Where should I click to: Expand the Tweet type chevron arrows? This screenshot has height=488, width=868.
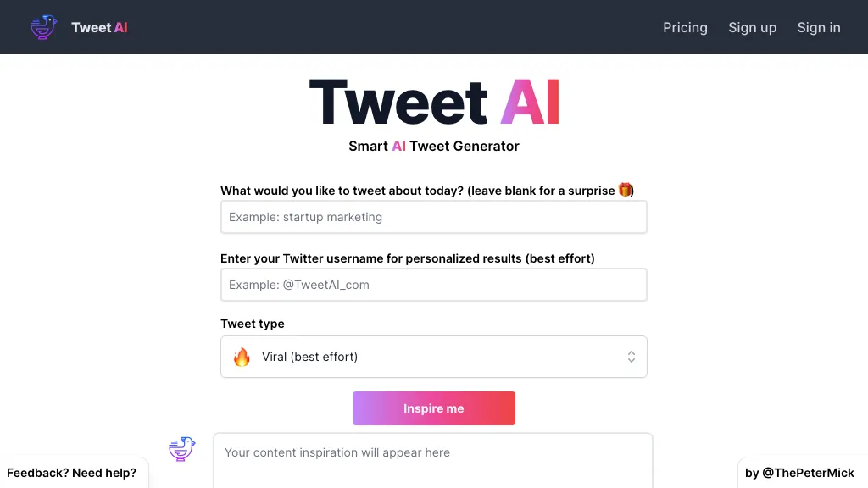point(631,357)
